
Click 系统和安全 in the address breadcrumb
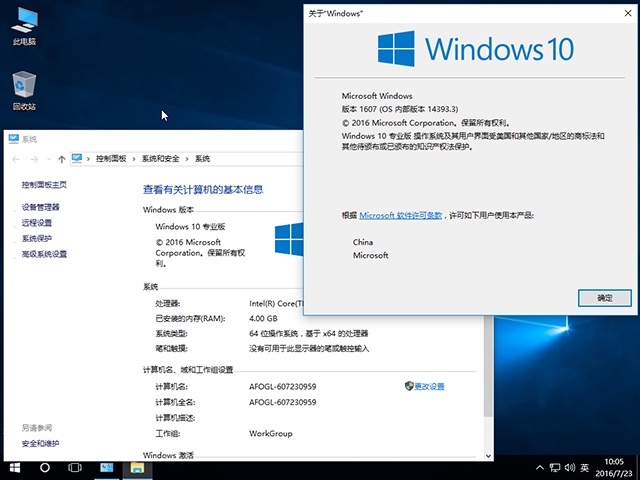coord(162,159)
